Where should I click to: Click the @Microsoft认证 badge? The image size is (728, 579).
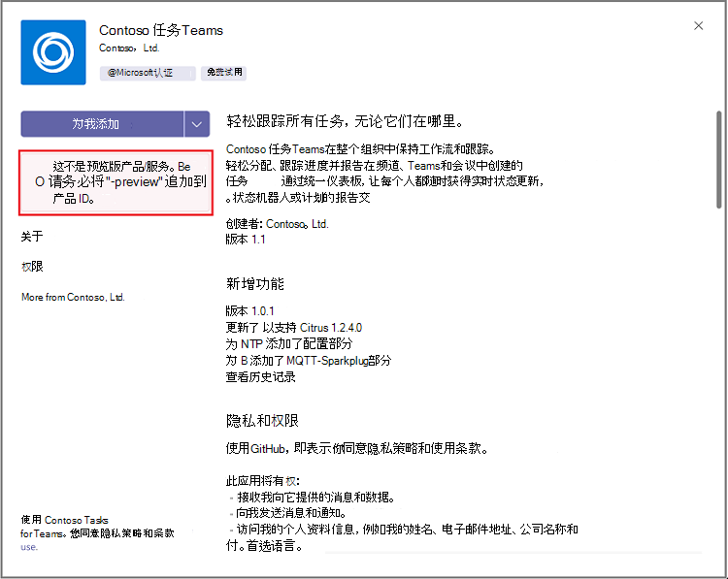(x=148, y=73)
